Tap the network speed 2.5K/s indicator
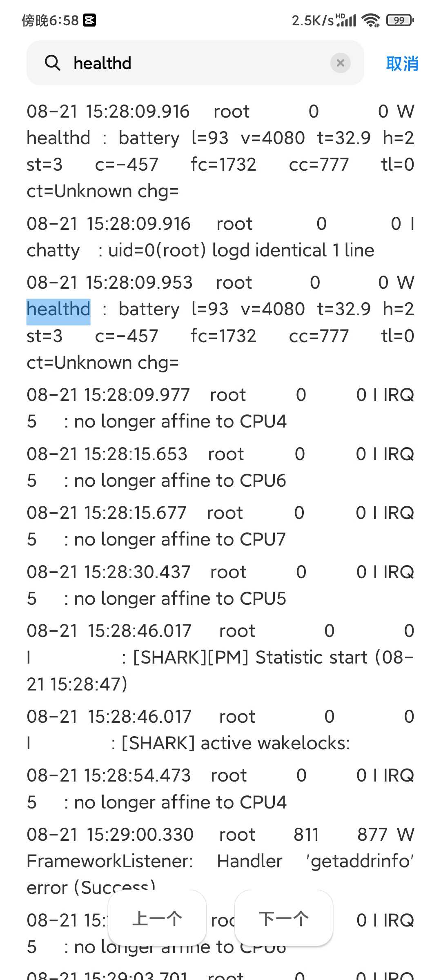The image size is (441, 980). (313, 20)
